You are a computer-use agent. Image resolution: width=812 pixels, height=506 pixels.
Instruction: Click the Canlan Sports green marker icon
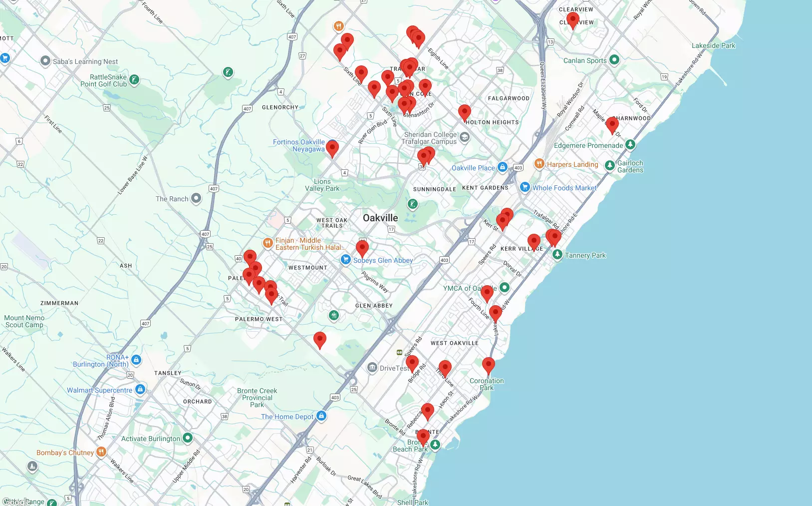[614, 60]
